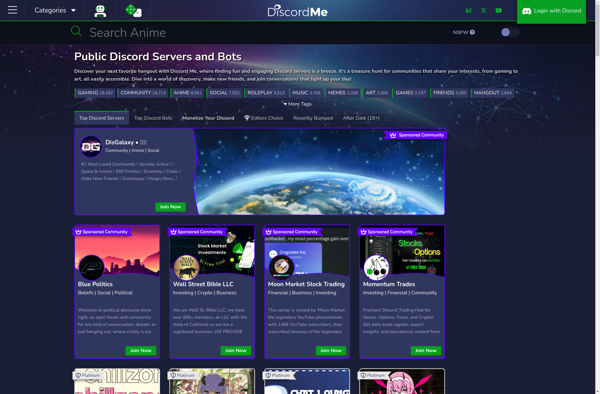600x394 pixels.
Task: Click the Moon Market Stock Trading avatar
Action: pyautogui.click(x=281, y=267)
